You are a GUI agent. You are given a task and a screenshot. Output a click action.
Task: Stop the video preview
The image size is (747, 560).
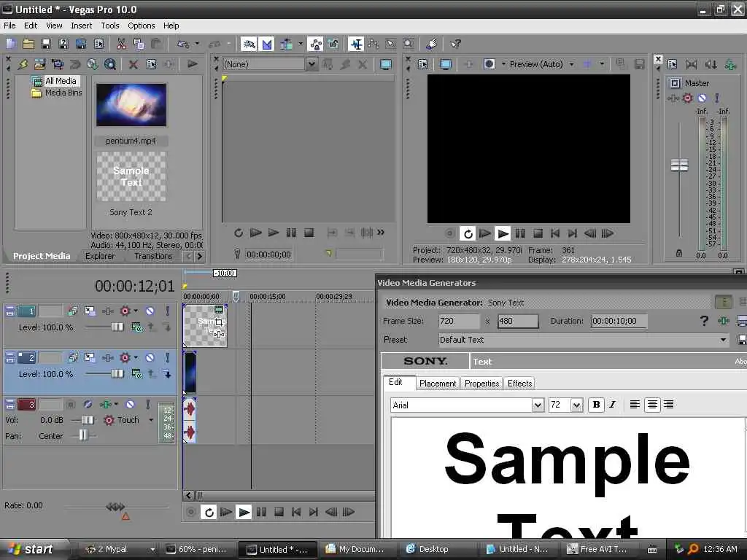click(538, 234)
